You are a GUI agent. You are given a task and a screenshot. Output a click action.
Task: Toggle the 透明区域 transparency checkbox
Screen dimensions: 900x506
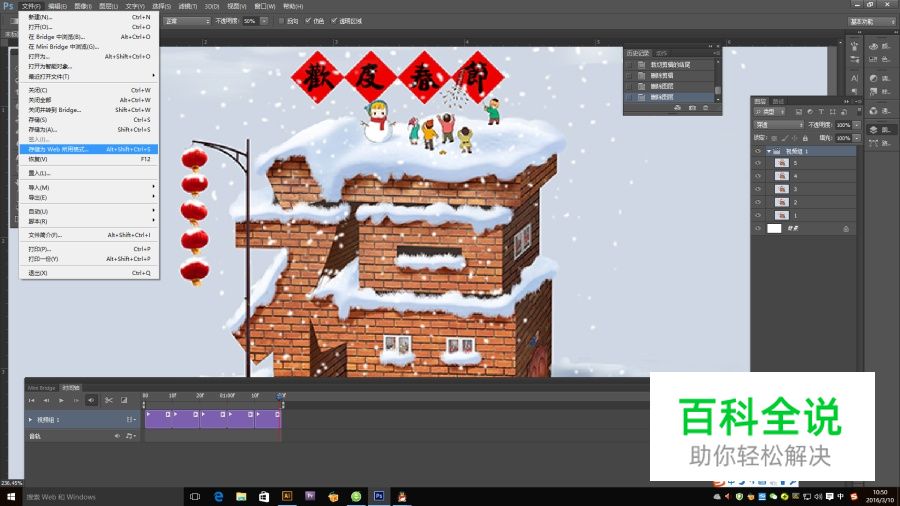pos(333,20)
